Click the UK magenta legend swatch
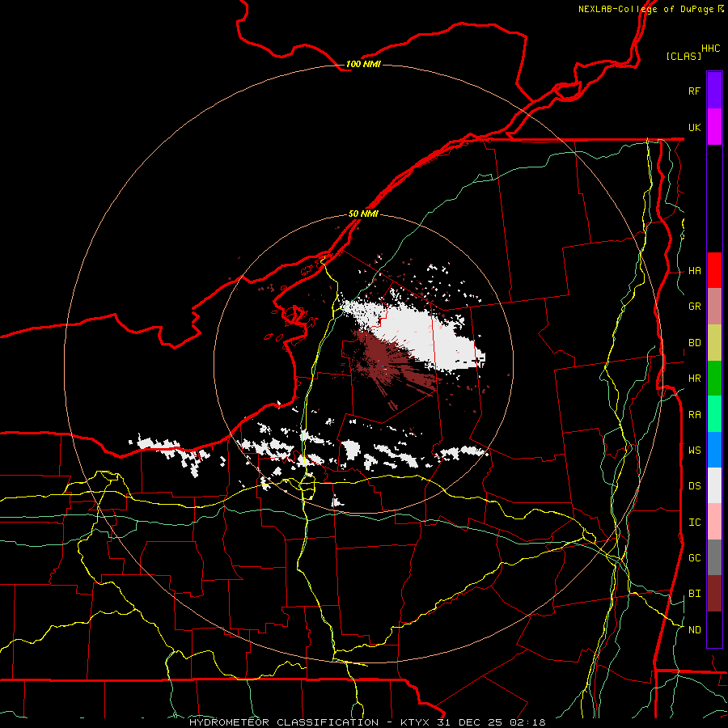The width and height of the screenshot is (728, 728). tap(714, 127)
